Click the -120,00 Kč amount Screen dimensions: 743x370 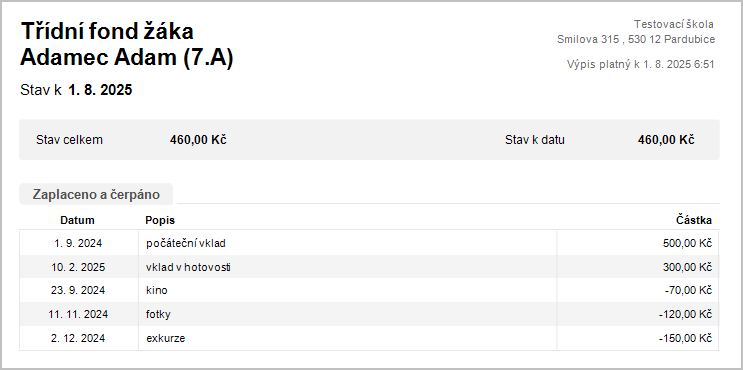686,314
